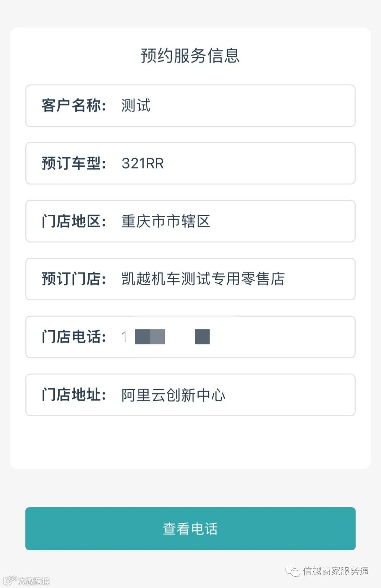Image resolution: width=381 pixels, height=588 pixels.
Task: Select the 门店地区 label
Action: point(74,221)
